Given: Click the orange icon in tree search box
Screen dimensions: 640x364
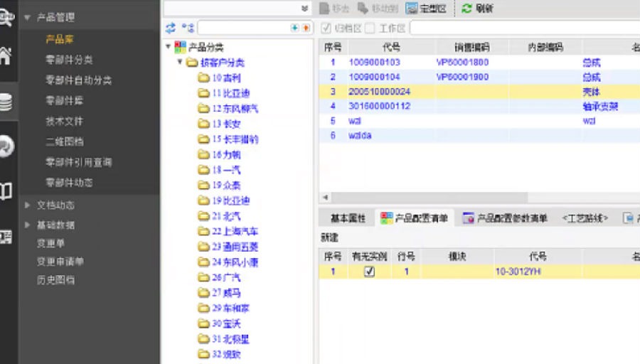Looking at the screenshot, I should point(306,28).
